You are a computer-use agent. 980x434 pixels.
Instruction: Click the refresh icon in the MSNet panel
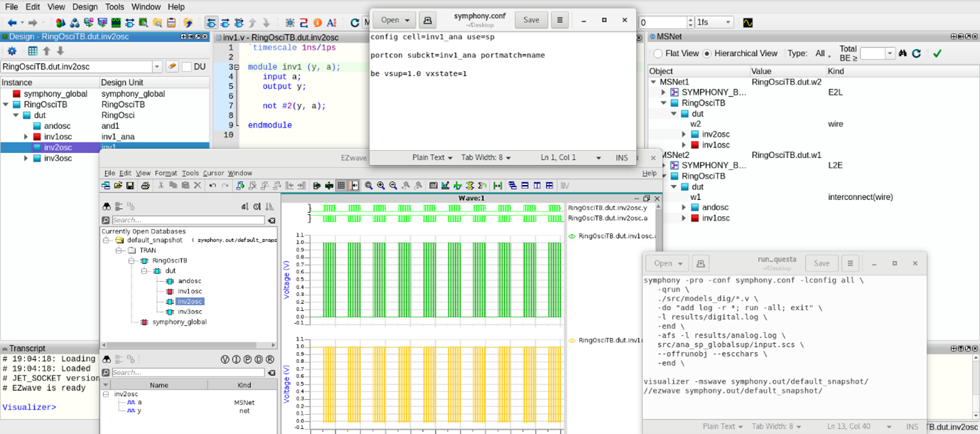(x=917, y=53)
